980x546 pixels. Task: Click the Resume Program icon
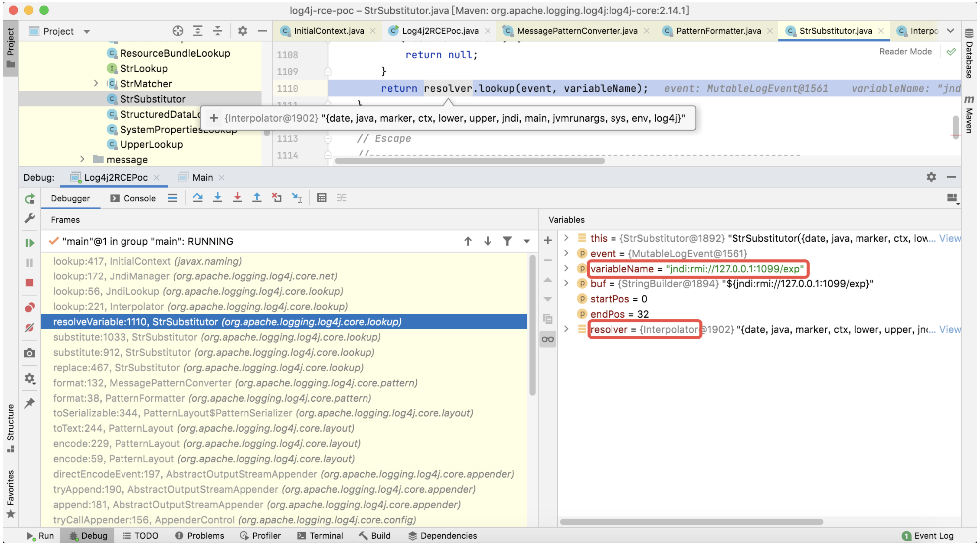coord(30,243)
